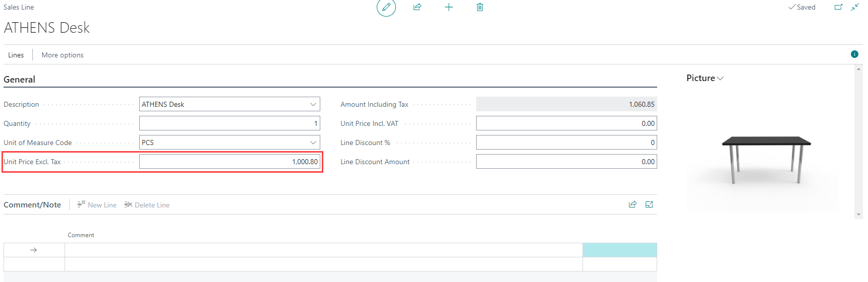Viewport: 868px width, 282px height.
Task: Click the scrollbar down arrow beside Picture
Action: (x=858, y=215)
